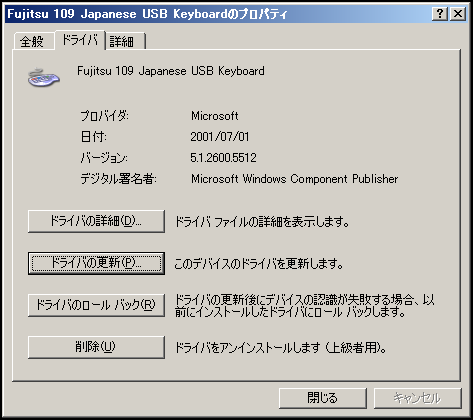Click the title bar help question mark

pos(440,14)
